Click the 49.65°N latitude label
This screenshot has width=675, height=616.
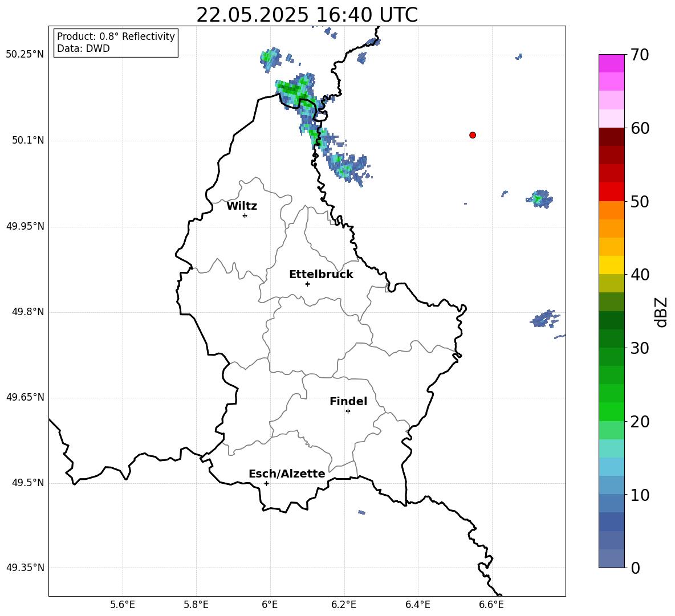25,397
